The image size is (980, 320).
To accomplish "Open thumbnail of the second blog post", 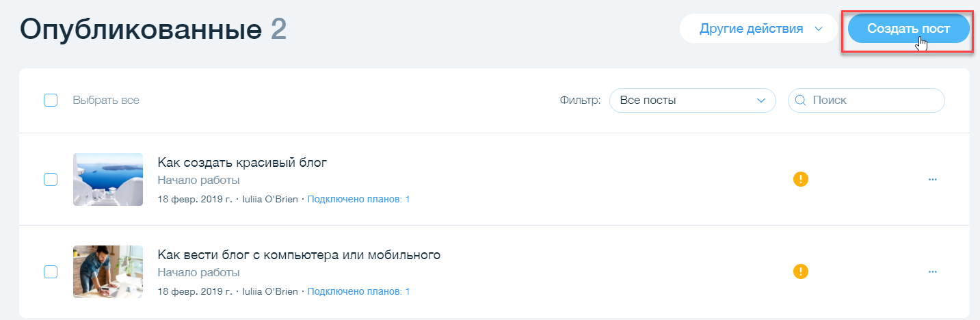I will 108,271.
